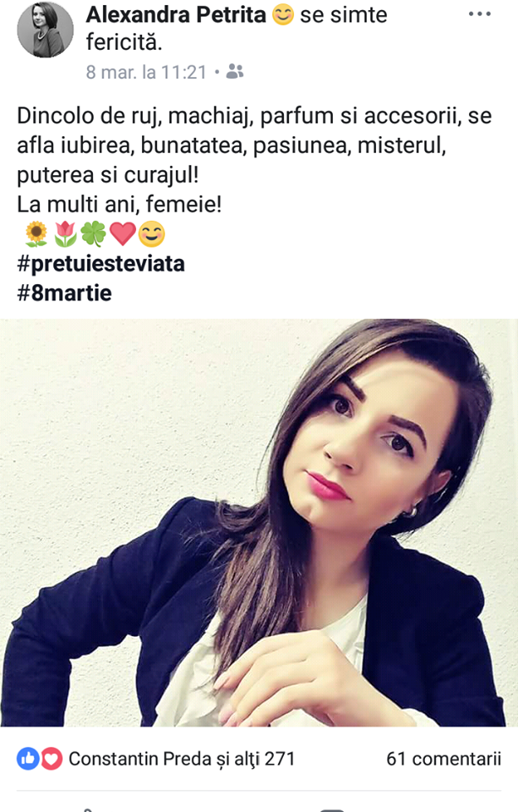
Task: Tap the post text starting 'Dincolo de ruj'
Action: [254, 160]
